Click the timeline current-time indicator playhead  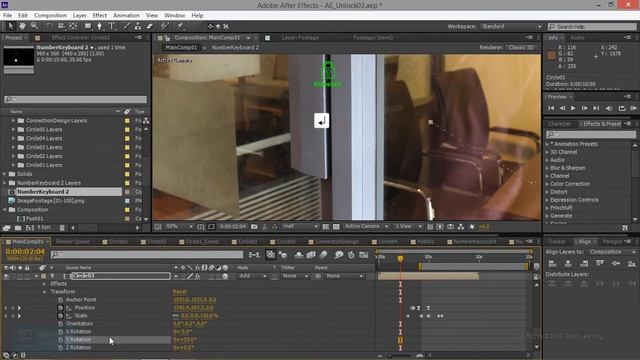400,259
